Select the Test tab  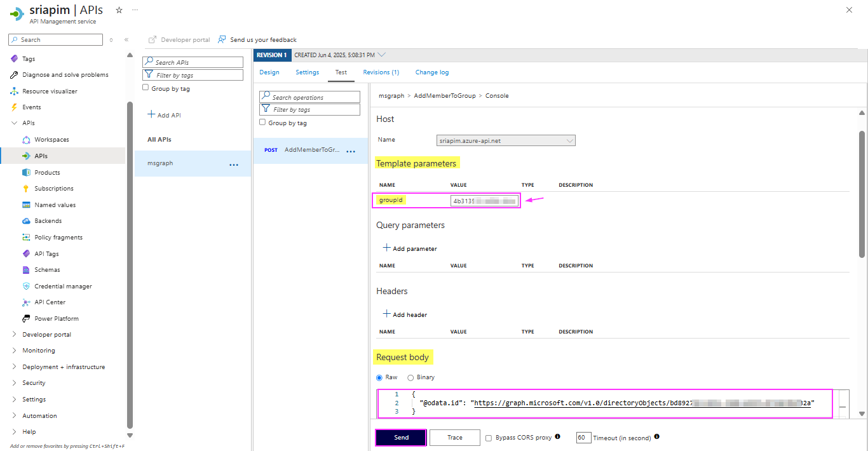click(x=341, y=72)
